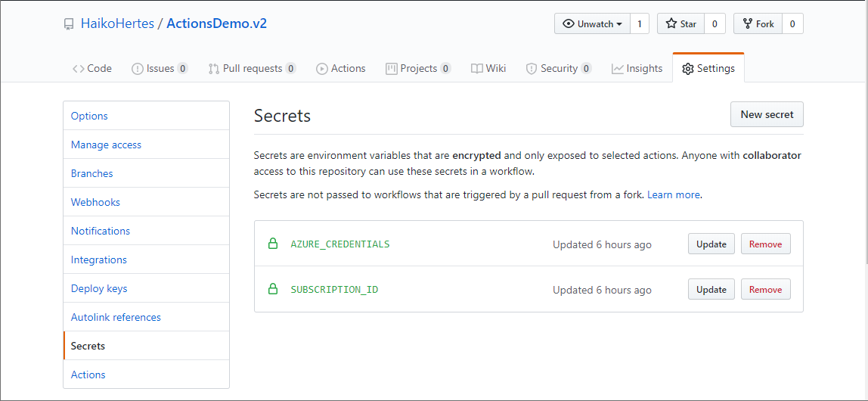Open the Wiki tab
The width and height of the screenshot is (868, 401).
(488, 68)
